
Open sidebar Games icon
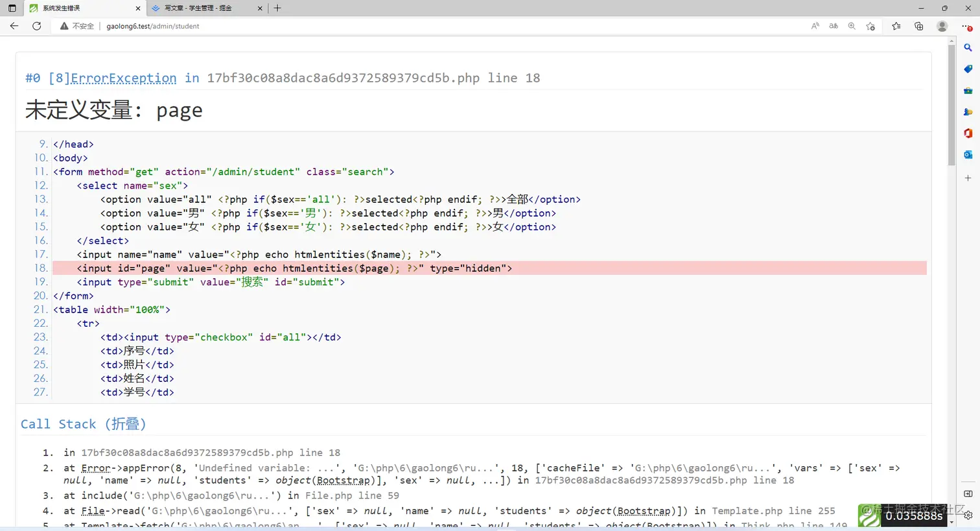[968, 112]
